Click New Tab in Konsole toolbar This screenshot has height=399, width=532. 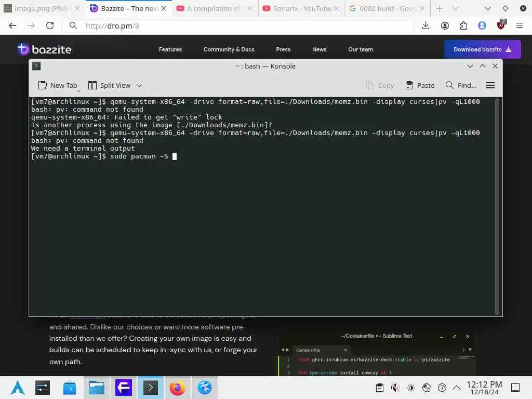tap(57, 86)
